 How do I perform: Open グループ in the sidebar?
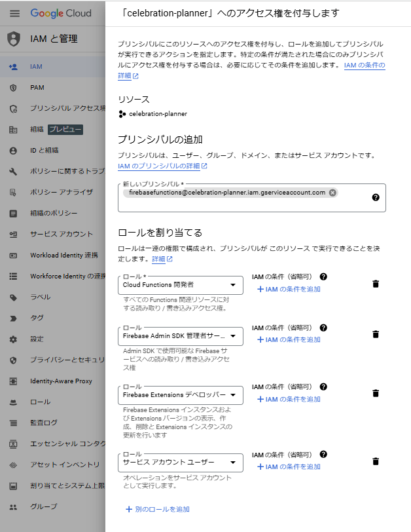[52, 507]
